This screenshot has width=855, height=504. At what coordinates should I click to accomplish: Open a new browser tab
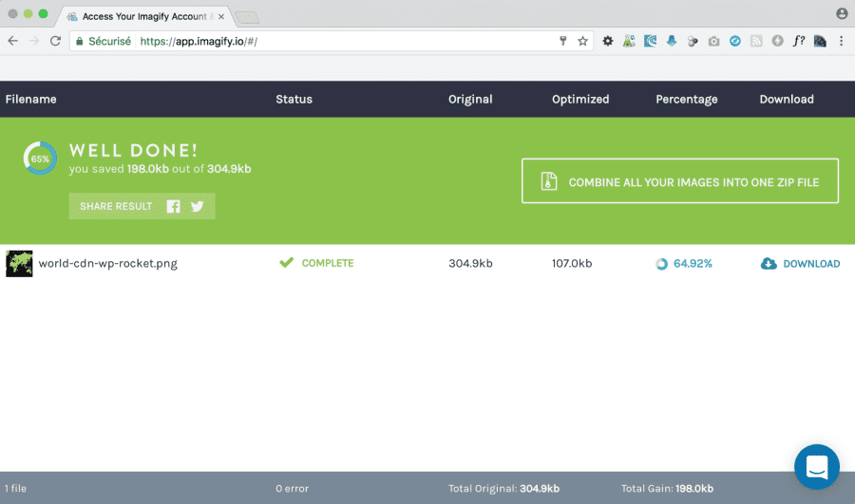click(x=246, y=17)
